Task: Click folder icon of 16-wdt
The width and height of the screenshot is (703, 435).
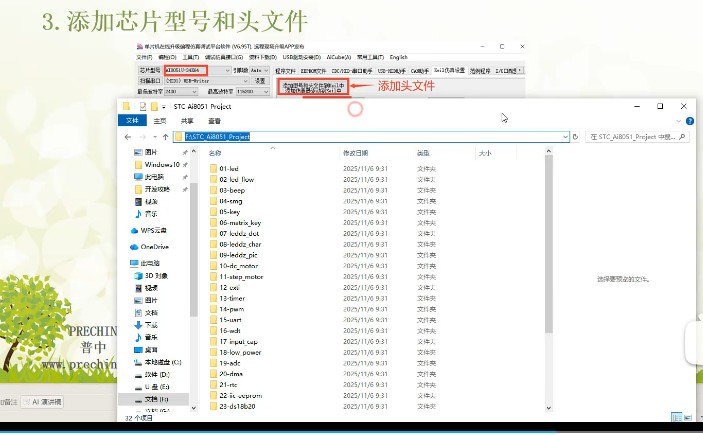Action: (213, 331)
